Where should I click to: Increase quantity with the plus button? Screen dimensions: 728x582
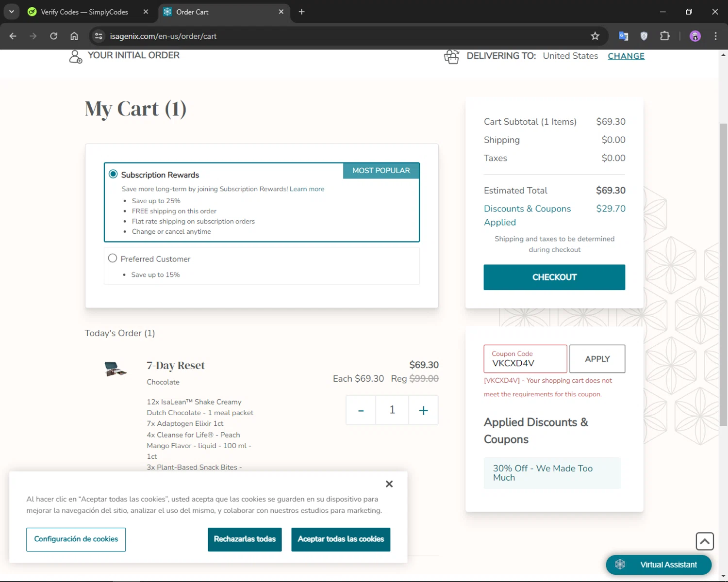click(x=423, y=410)
